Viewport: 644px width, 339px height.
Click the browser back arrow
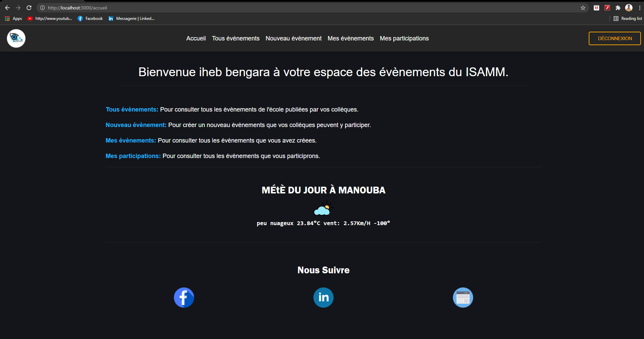pyautogui.click(x=7, y=7)
